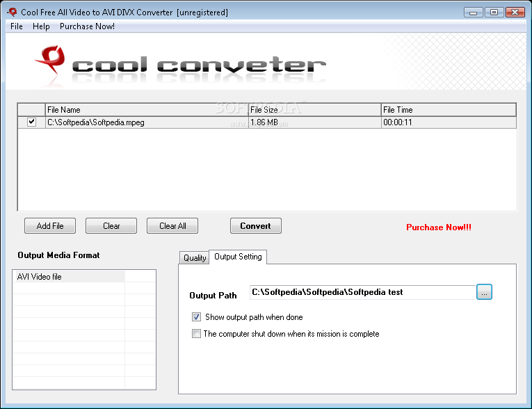Enable computer shut down when mission complete
This screenshot has width=532, height=409.
196,333
